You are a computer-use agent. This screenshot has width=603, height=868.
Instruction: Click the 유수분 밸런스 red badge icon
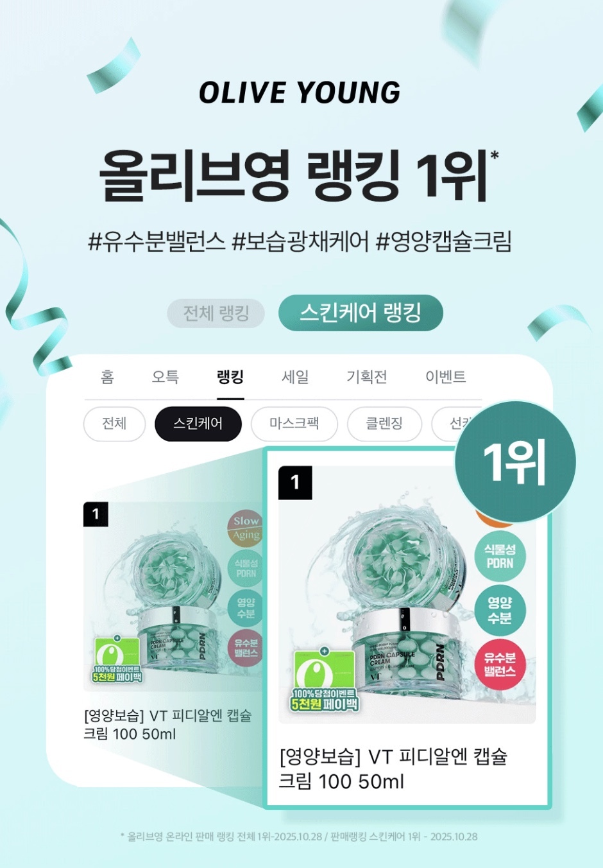click(500, 665)
